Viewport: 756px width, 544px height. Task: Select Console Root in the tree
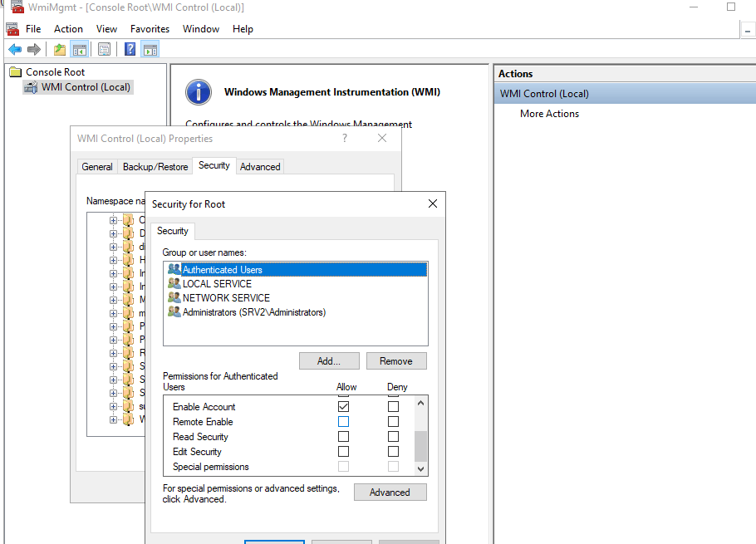(55, 71)
